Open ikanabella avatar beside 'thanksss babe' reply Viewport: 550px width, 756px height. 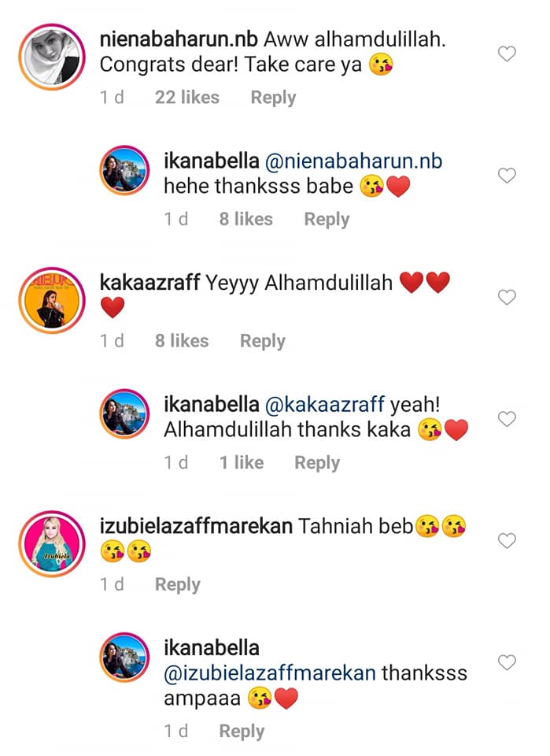[125, 170]
